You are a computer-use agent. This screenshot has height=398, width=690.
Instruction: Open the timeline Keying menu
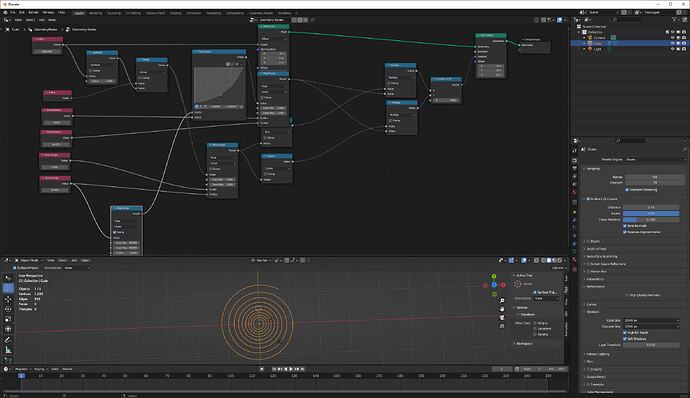click(x=40, y=369)
